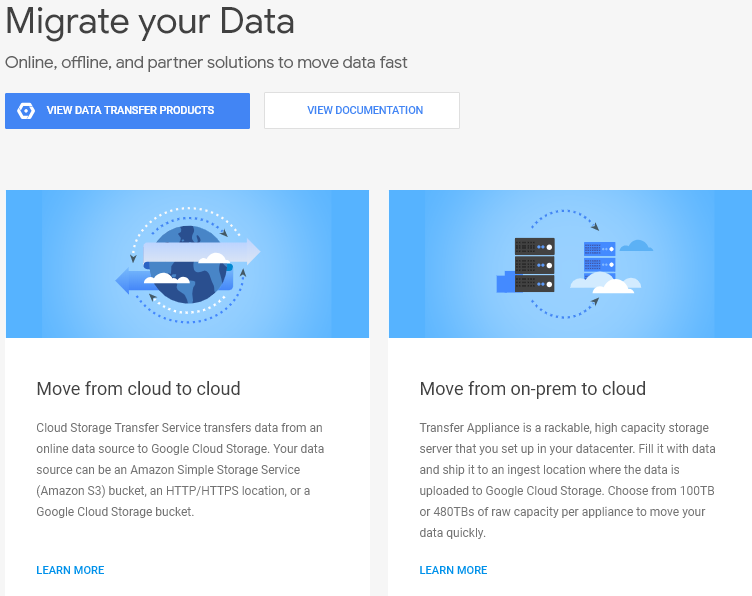Image resolution: width=752 pixels, height=596 pixels.
Task: Select the 'Move from cloud to cloud' heading
Action: [x=138, y=388]
